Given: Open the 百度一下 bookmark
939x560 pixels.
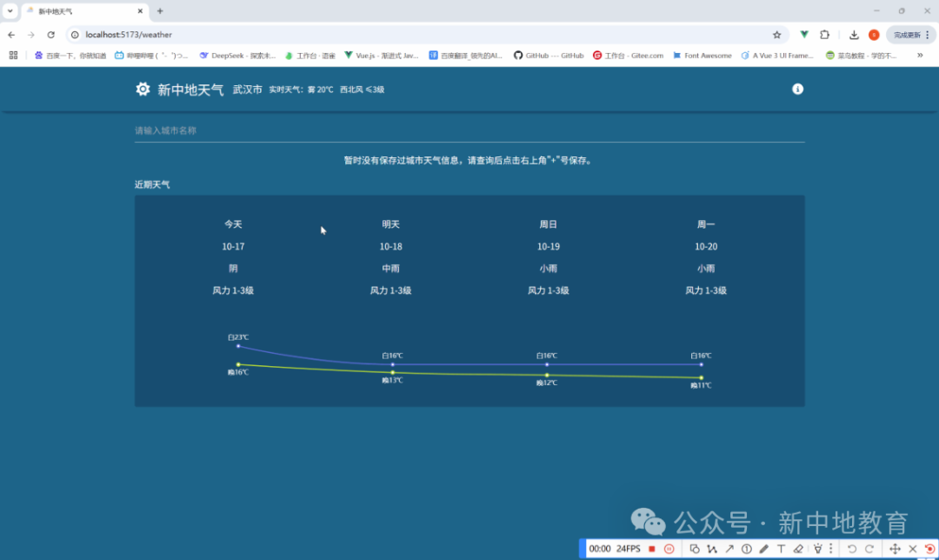Looking at the screenshot, I should (x=70, y=55).
